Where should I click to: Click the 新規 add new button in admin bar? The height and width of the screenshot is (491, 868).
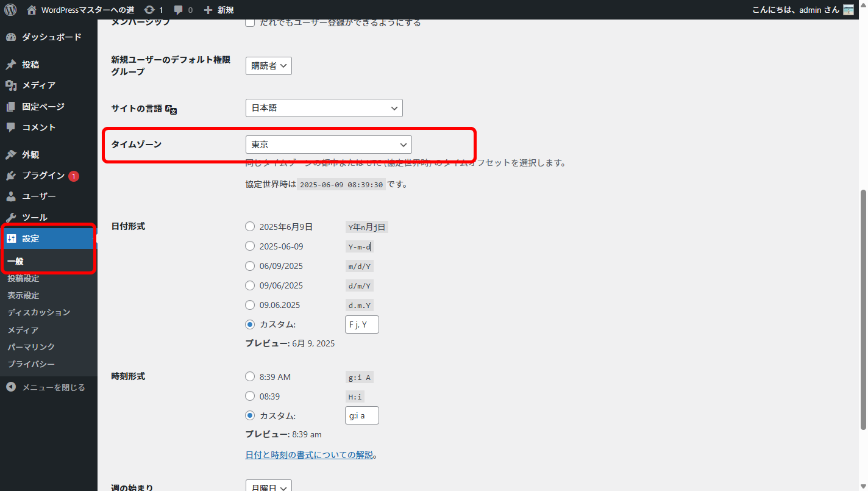219,10
